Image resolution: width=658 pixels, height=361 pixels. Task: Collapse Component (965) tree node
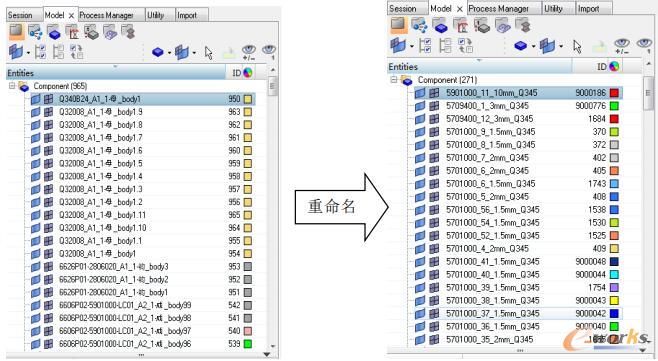tap(12, 86)
